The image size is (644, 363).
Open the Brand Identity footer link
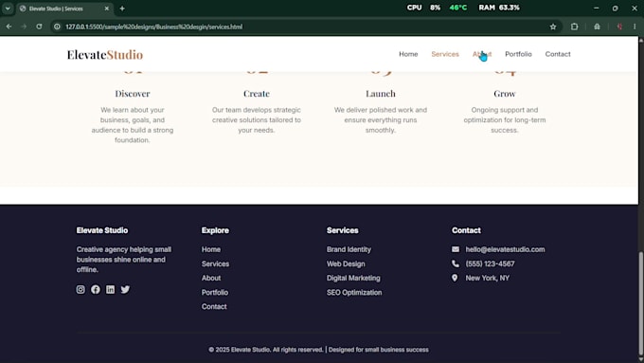(349, 249)
